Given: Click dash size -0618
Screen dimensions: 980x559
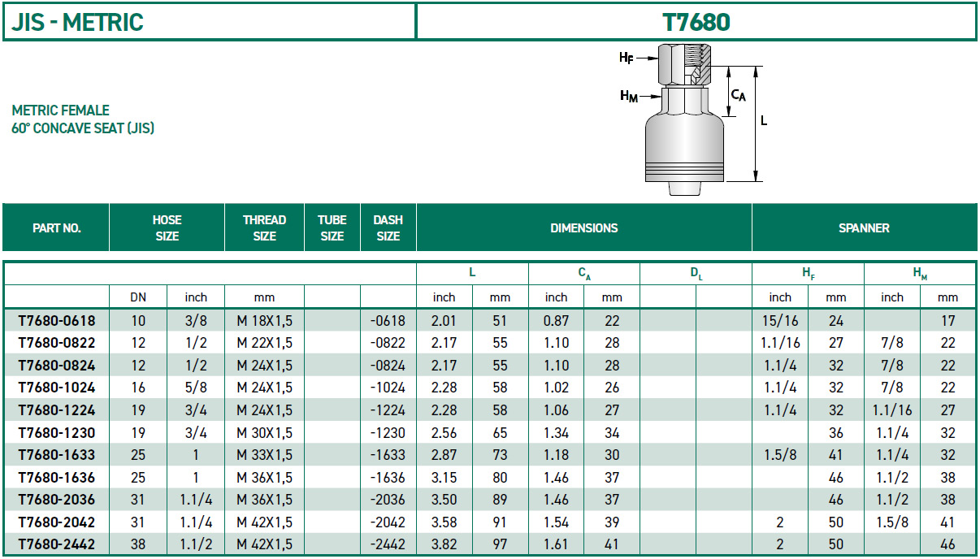Looking at the screenshot, I should click(388, 321).
